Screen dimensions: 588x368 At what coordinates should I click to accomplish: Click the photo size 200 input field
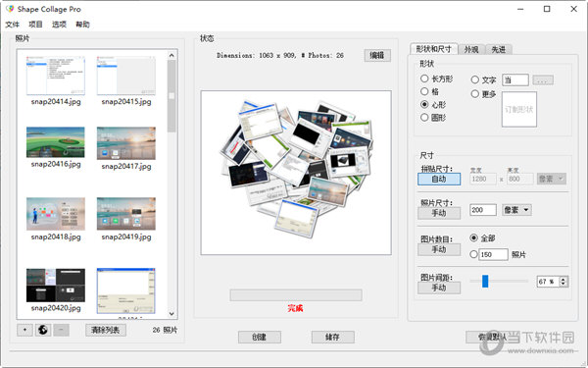tap(483, 210)
